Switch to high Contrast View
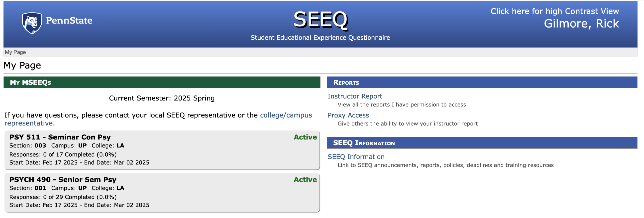Viewport: 644px width, 218px height. tap(554, 11)
